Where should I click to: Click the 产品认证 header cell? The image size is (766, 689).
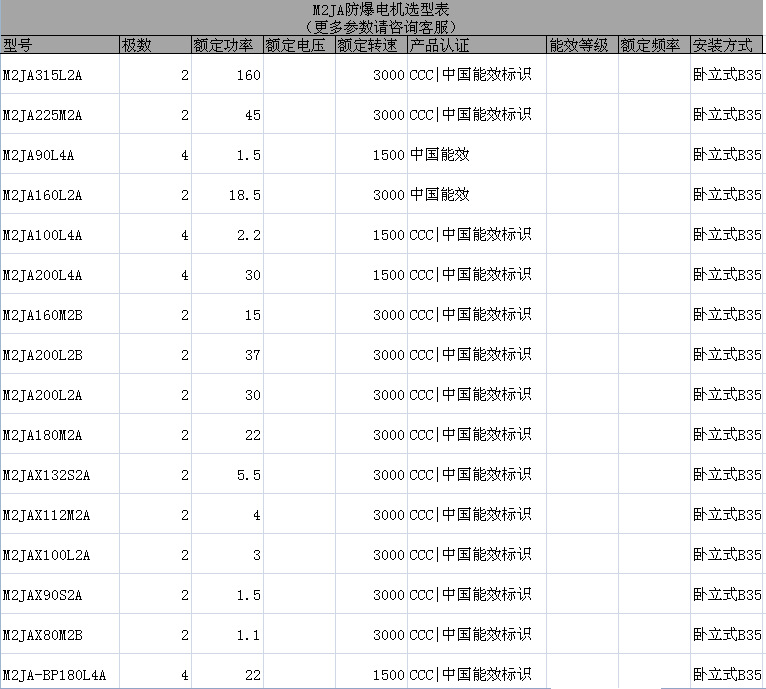476,46
